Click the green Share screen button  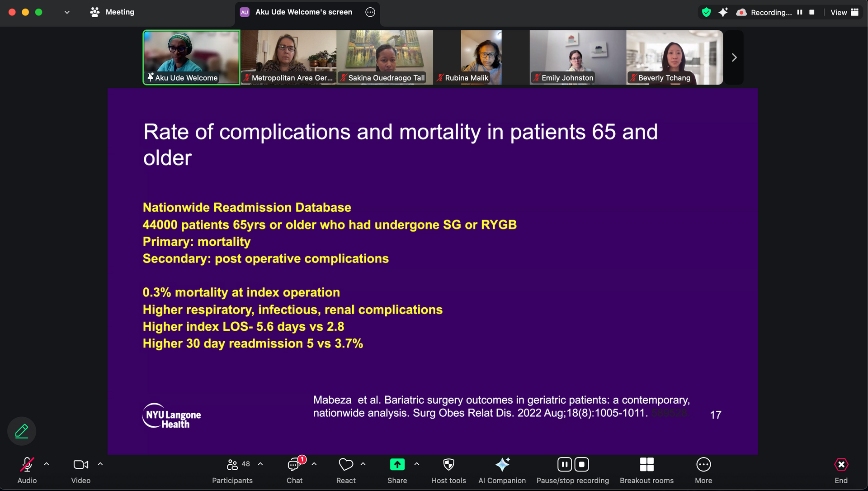coord(397,465)
